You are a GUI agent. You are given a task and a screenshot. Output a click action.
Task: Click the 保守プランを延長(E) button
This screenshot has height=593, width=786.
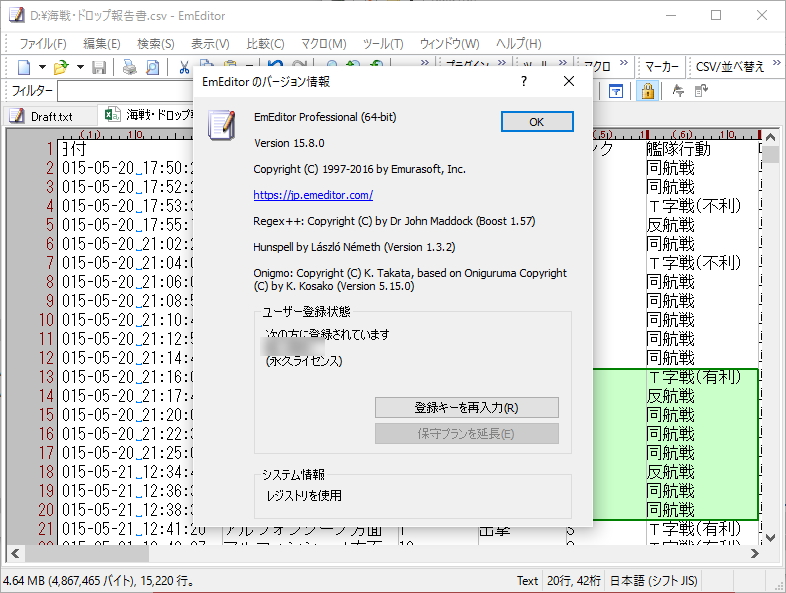click(x=467, y=434)
